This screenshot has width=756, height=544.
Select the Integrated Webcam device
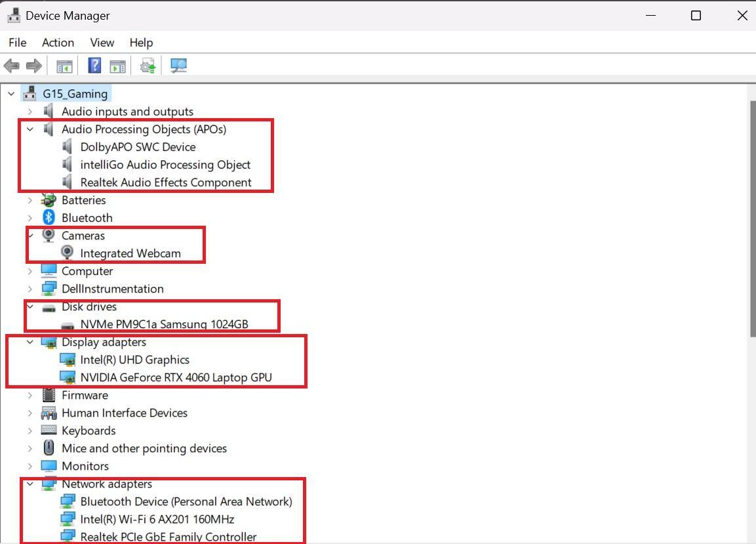130,253
